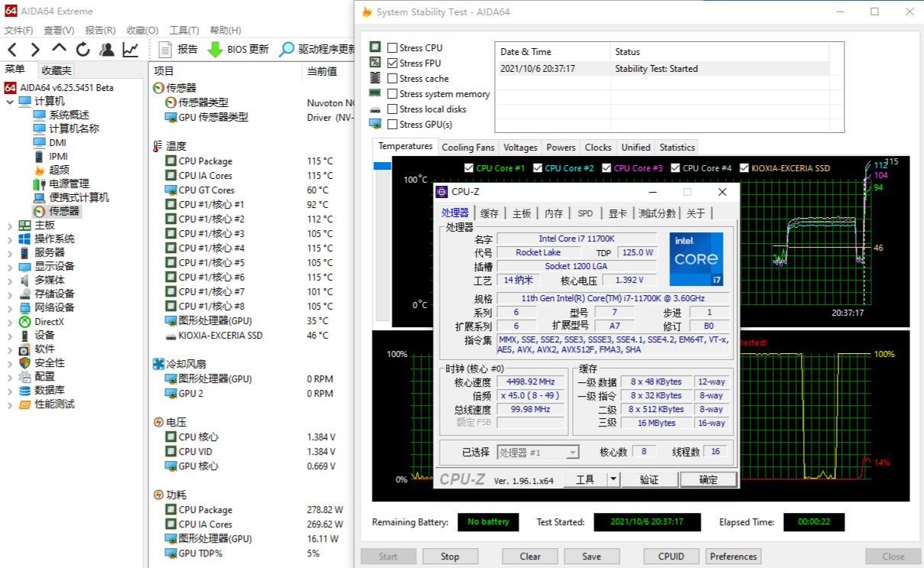The width and height of the screenshot is (924, 568).
Task: Enable Stress local disks checkbox
Action: pos(392,109)
